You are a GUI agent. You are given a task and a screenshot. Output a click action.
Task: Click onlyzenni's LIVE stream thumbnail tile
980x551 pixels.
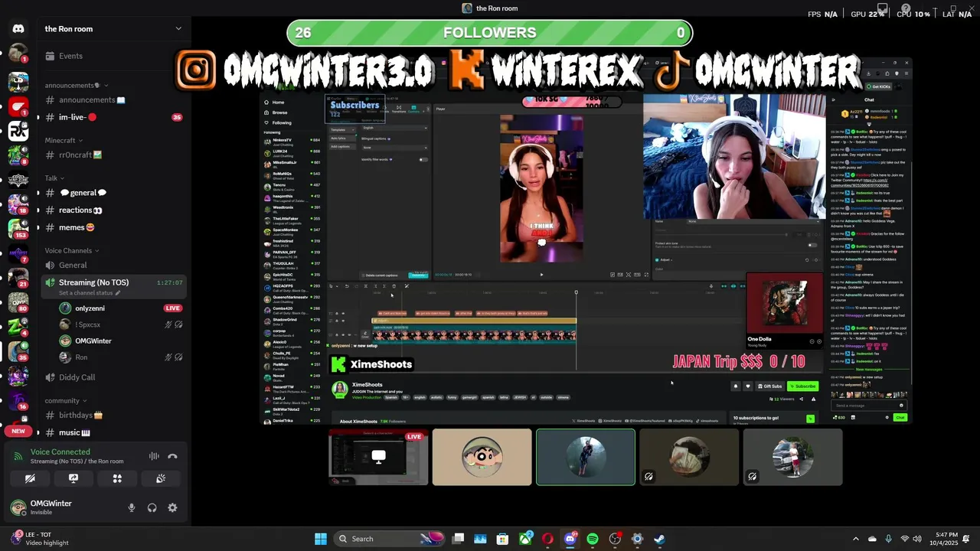[x=378, y=457]
